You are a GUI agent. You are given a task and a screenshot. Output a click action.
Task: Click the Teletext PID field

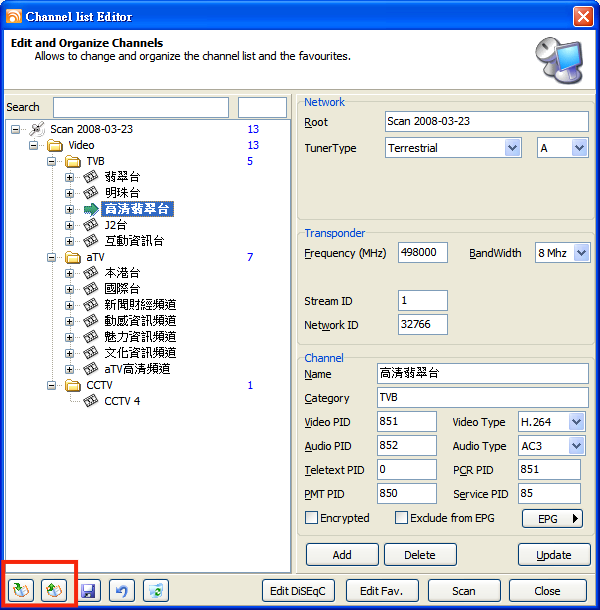pos(407,470)
